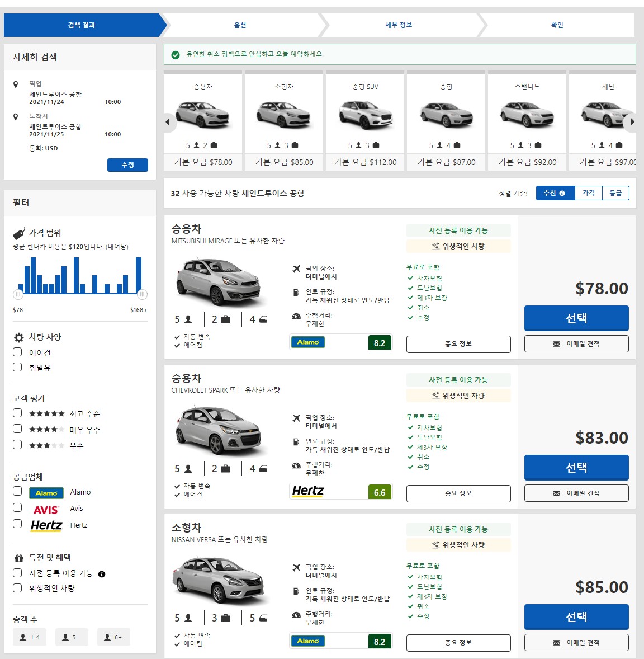Click the gear icon by 차량 사양
This screenshot has height=659, width=644.
click(19, 337)
